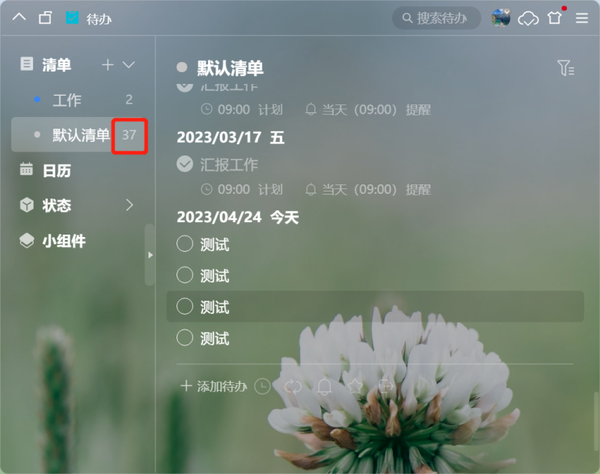This screenshot has height=474, width=600.
Task: Open the skin shirt icon
Action: point(554,18)
